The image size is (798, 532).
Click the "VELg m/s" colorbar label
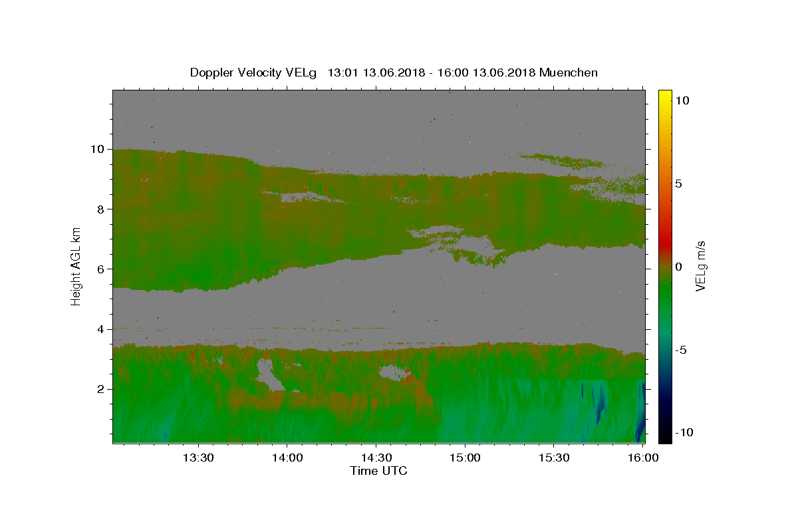click(700, 266)
